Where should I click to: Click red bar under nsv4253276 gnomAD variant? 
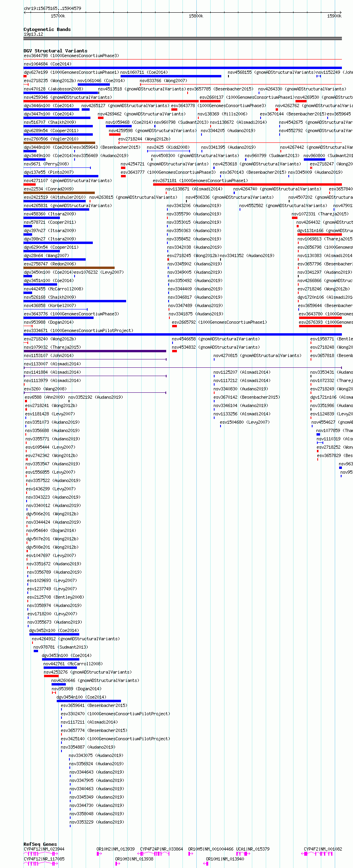tap(52, 676)
